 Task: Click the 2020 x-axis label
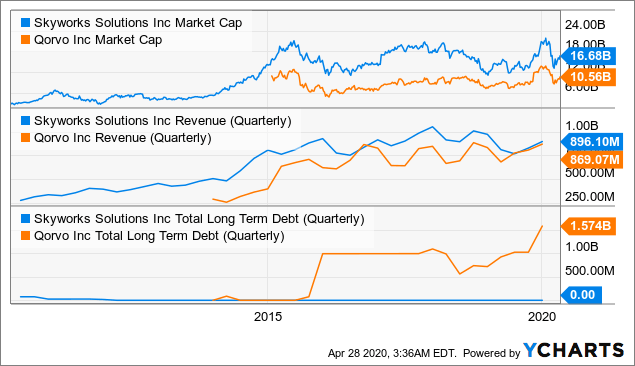[x=542, y=317]
